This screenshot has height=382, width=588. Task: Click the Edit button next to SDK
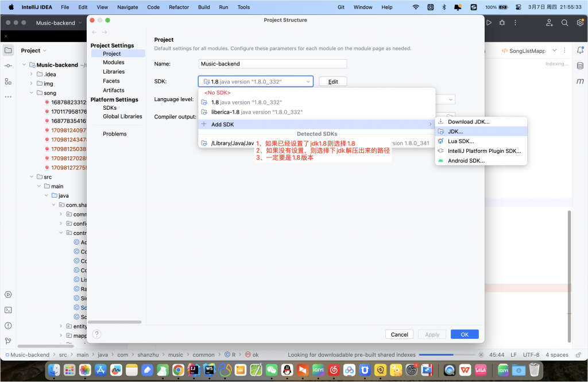(x=333, y=81)
